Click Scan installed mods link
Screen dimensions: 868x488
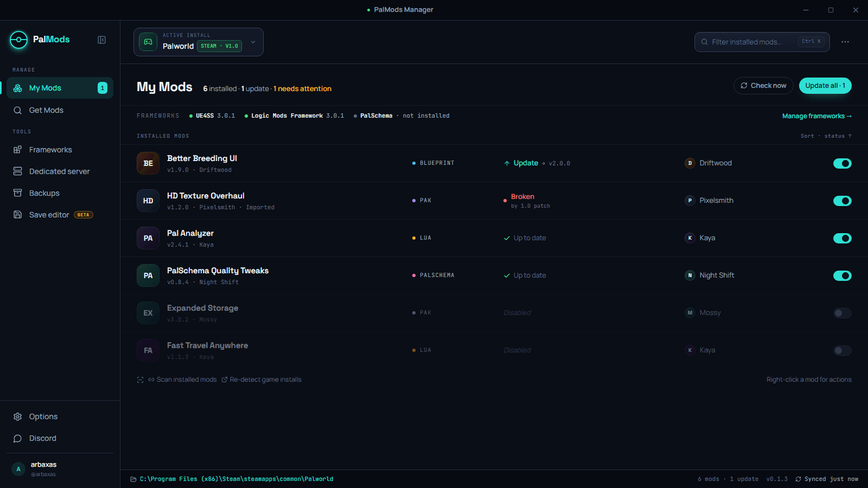pos(182,380)
